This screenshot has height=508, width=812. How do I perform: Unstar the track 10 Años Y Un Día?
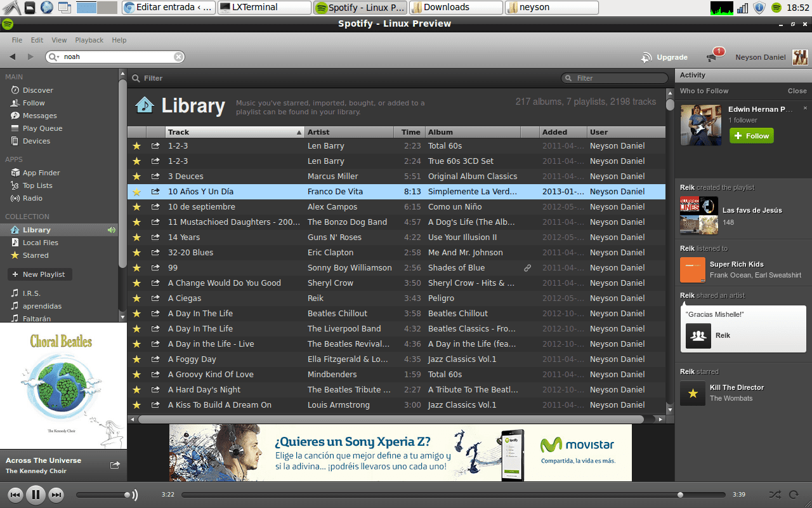point(136,192)
